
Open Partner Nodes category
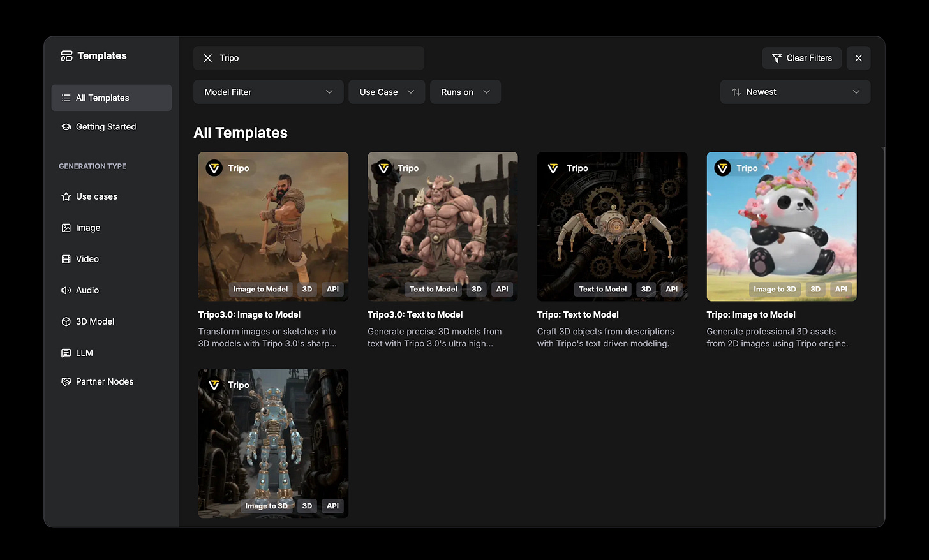[112, 381]
